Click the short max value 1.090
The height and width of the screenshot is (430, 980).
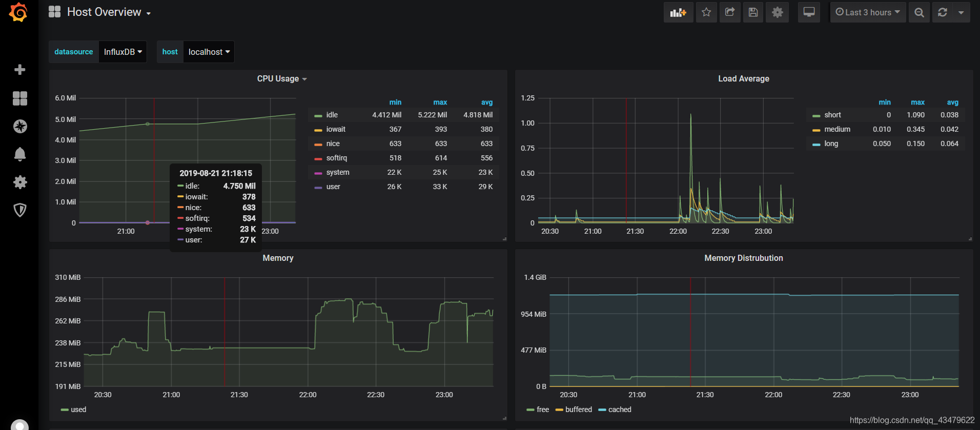(x=915, y=115)
